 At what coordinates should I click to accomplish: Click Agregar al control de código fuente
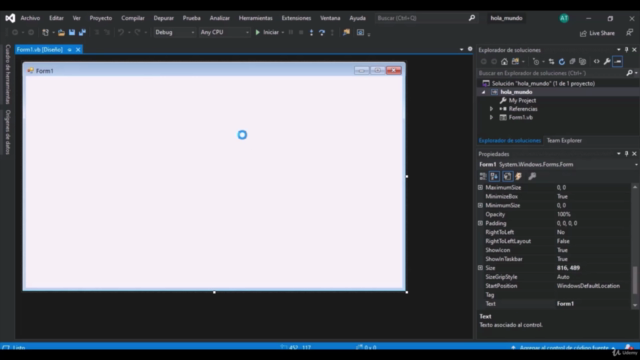[x=564, y=347]
